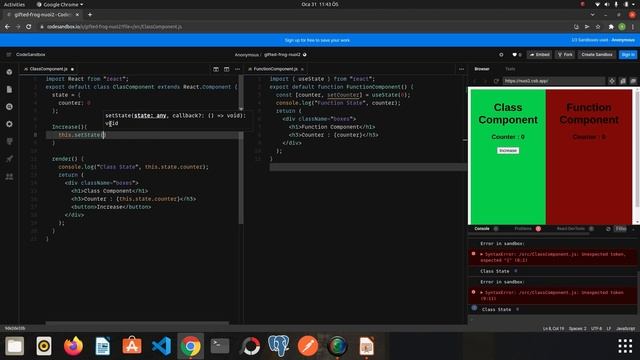
Task: Focus the preview URL address field
Action: click(553, 81)
